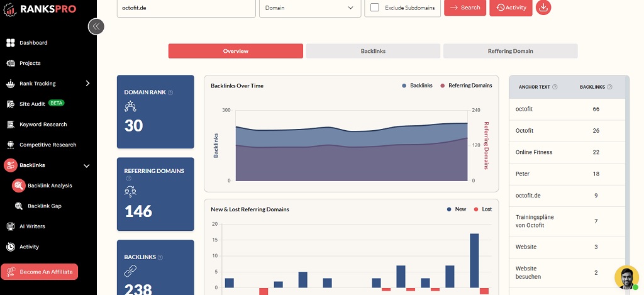Click the Keyword Research icon
The width and height of the screenshot is (644, 295).
(11, 125)
